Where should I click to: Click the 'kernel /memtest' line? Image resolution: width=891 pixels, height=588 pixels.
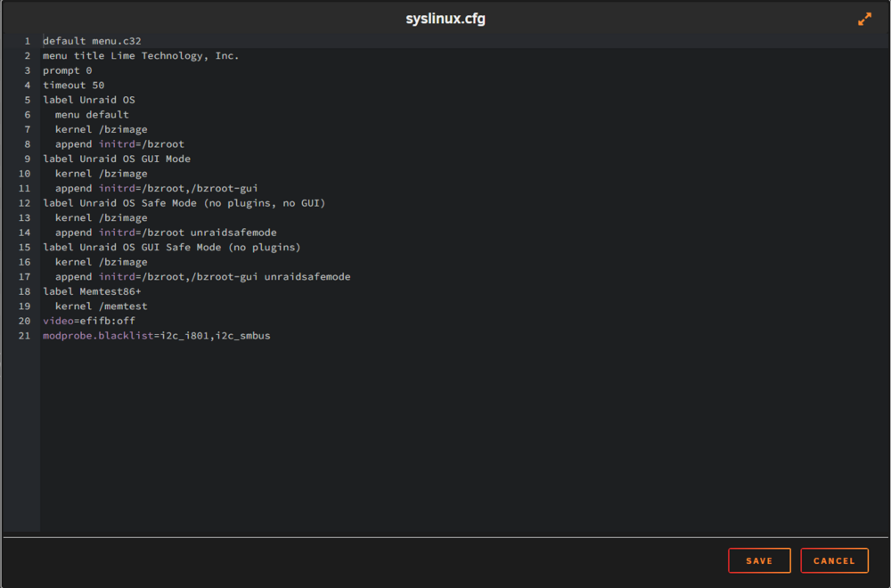[x=102, y=306]
